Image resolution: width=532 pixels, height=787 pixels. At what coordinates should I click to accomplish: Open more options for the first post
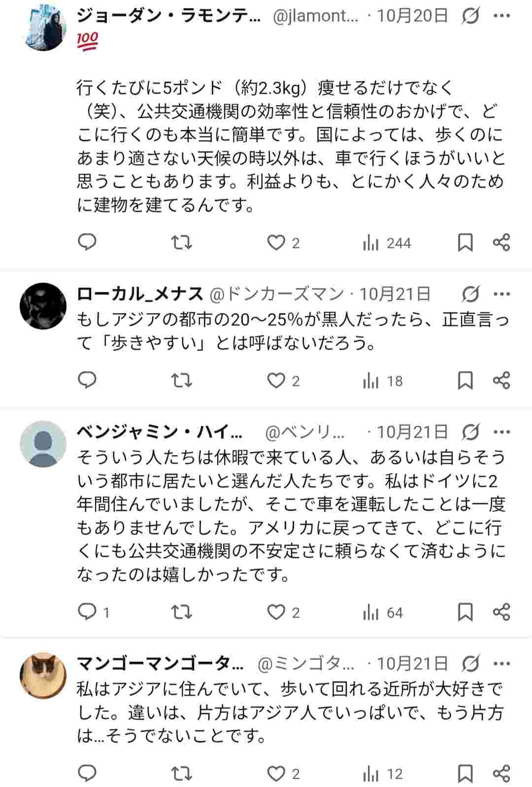pos(502,15)
